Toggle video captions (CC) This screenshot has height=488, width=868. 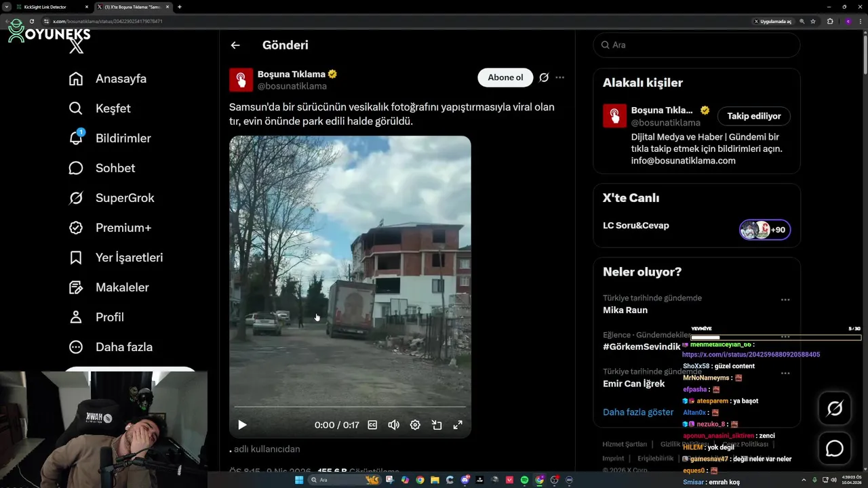372,425
